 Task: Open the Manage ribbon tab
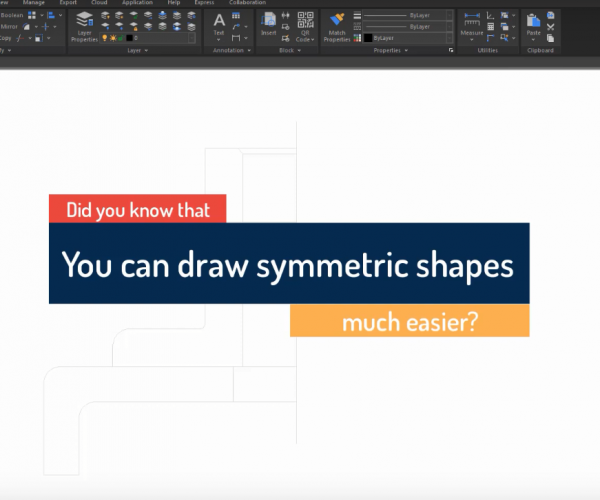point(34,2)
